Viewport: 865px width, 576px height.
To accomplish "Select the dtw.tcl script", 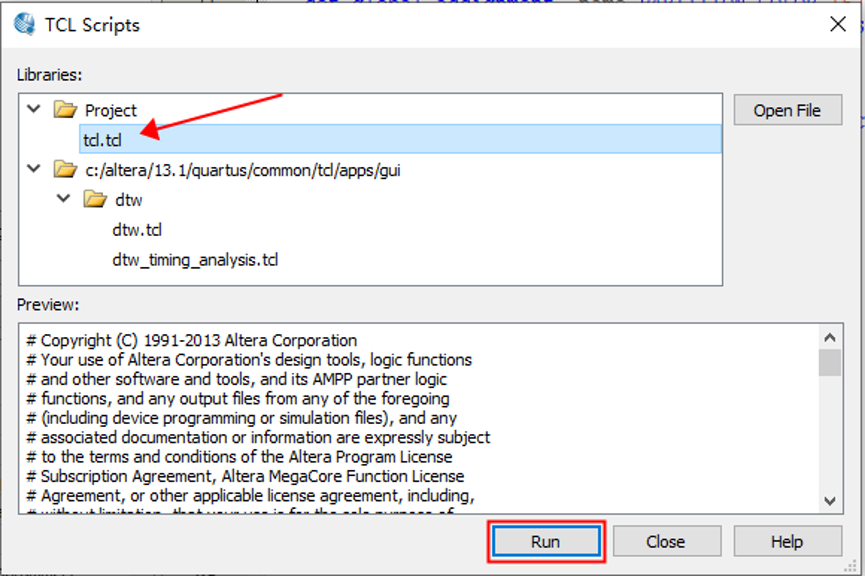I will pos(137,230).
